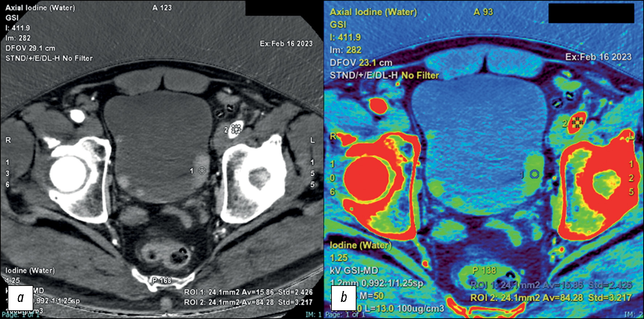Select 'A 123' anterior marker on grayscale image

coord(162,8)
